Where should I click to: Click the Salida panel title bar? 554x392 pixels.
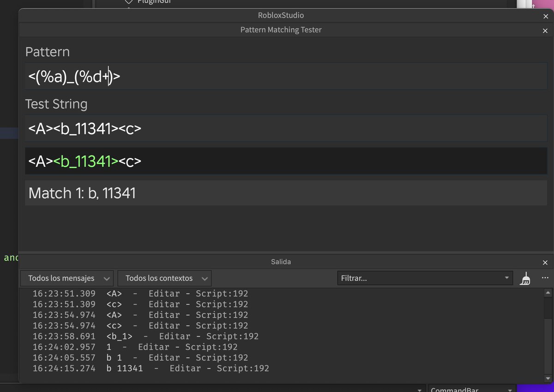tap(281, 262)
